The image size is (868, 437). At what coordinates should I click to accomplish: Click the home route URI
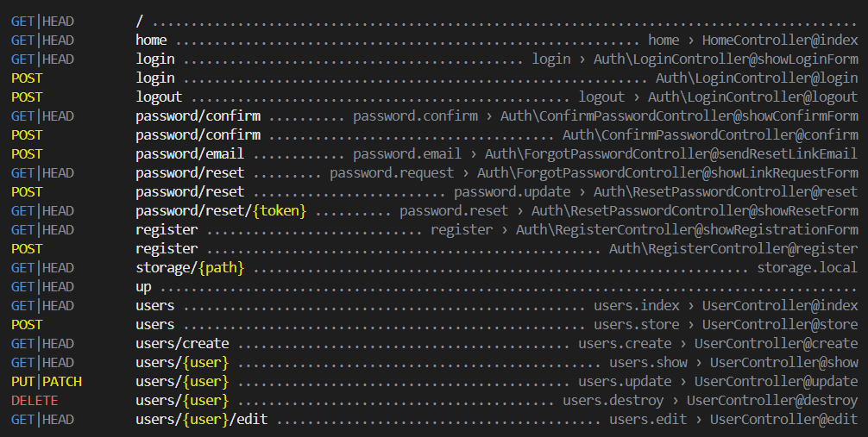pyautogui.click(x=151, y=41)
